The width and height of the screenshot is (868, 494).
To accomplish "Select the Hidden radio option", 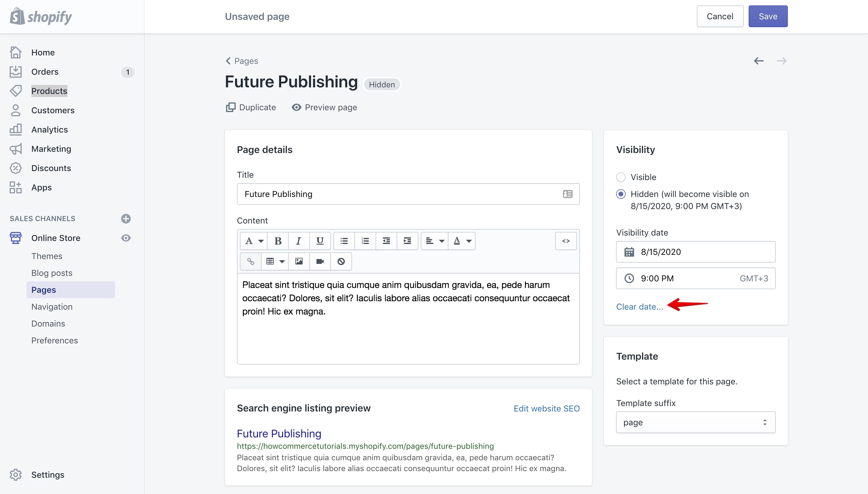I will [x=621, y=194].
